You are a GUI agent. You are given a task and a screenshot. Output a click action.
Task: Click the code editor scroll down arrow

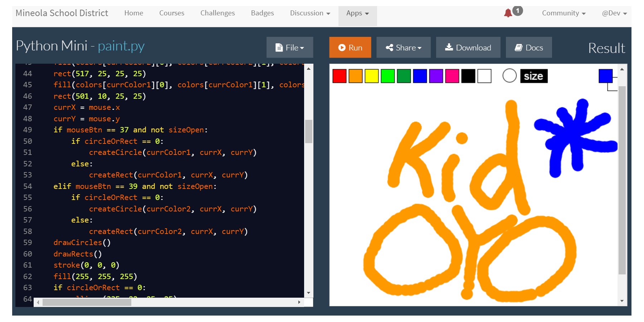pyautogui.click(x=309, y=293)
